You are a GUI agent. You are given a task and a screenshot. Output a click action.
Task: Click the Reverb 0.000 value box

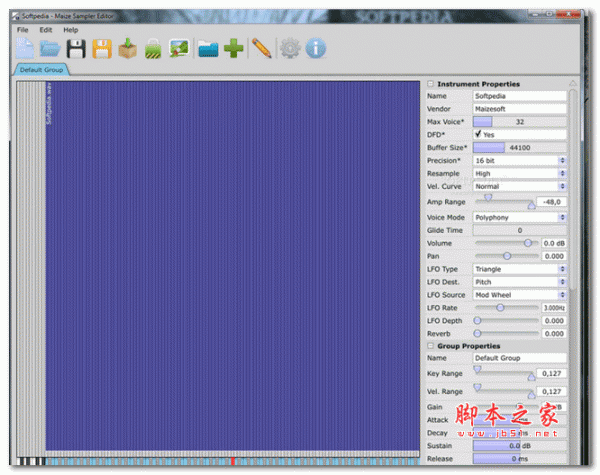tap(554, 334)
